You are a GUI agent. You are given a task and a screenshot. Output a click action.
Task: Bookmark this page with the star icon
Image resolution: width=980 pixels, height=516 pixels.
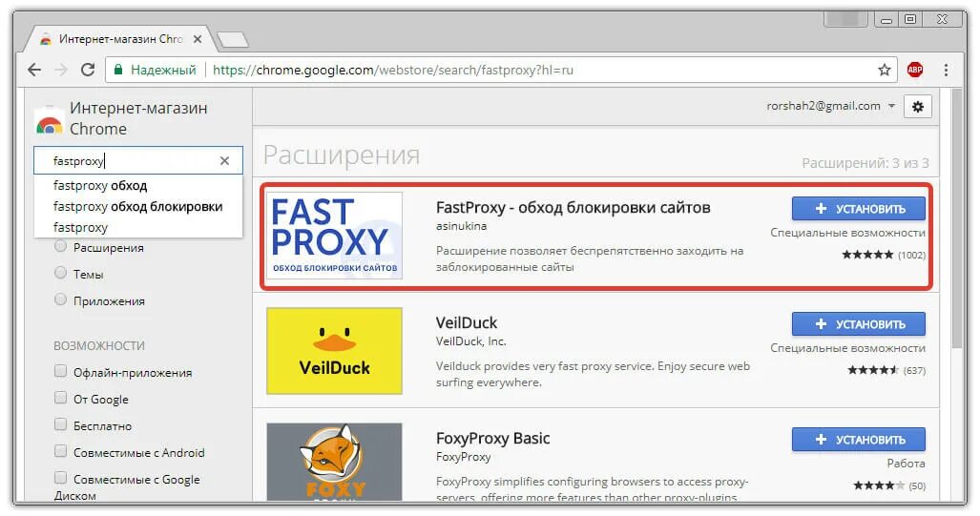pyautogui.click(x=884, y=70)
